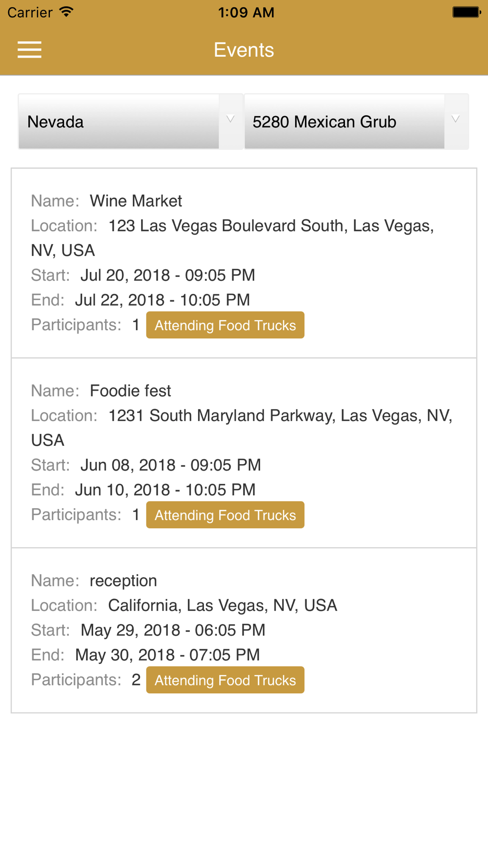Tap the Wine Market start date Jul 20
This screenshot has width=488, height=868.
tap(167, 275)
